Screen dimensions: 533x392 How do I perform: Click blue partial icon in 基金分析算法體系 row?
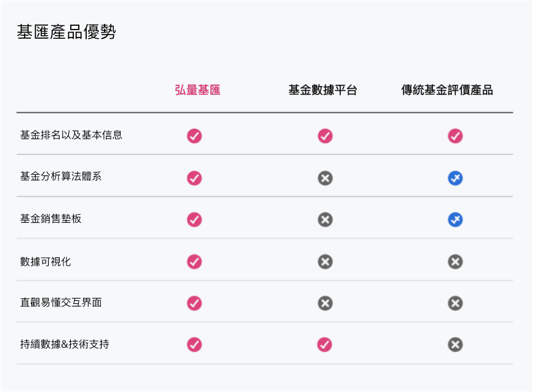pos(455,178)
